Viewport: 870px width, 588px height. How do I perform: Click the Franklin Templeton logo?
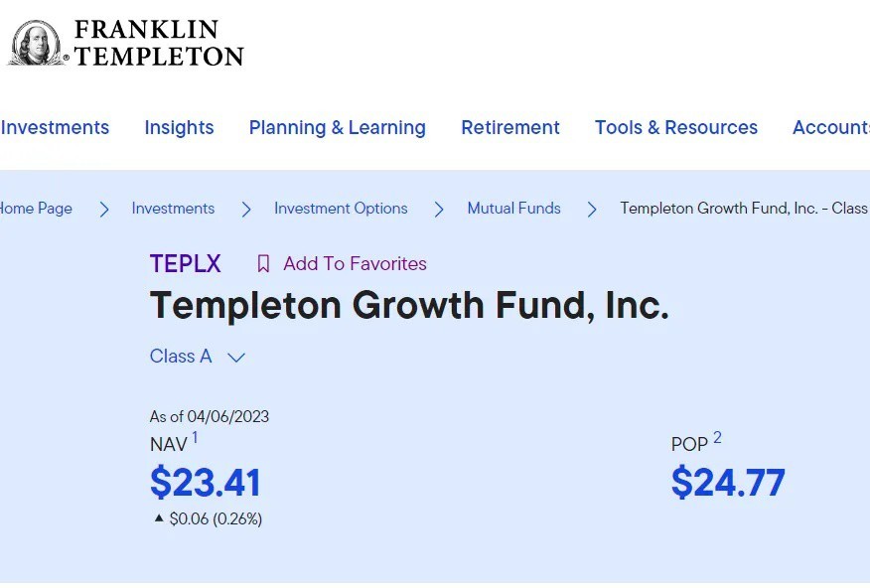[126, 44]
